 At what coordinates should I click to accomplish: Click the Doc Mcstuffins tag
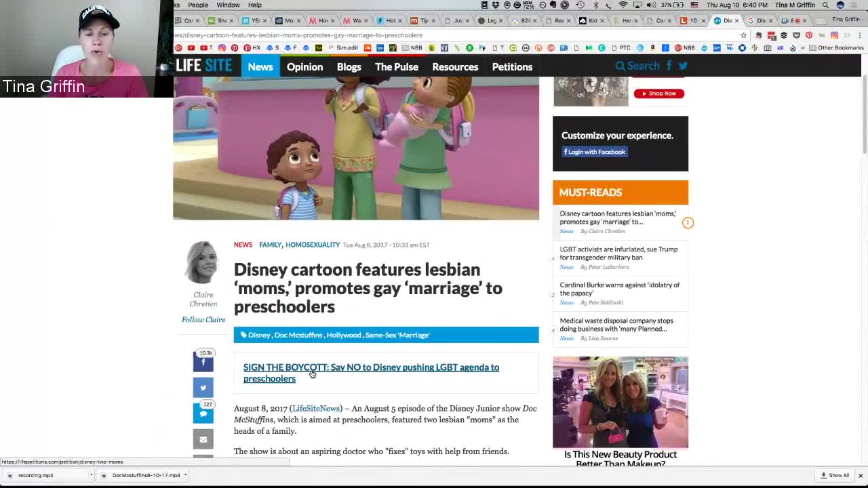[298, 335]
